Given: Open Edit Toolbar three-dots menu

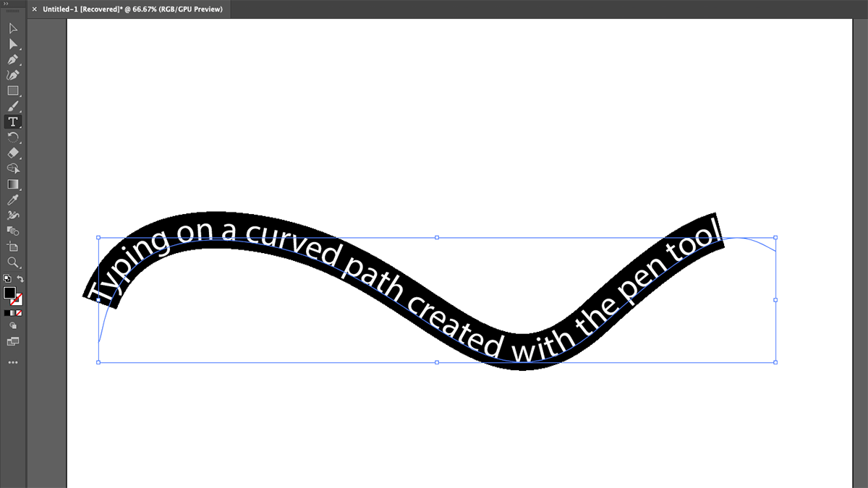Looking at the screenshot, I should pos(13,362).
